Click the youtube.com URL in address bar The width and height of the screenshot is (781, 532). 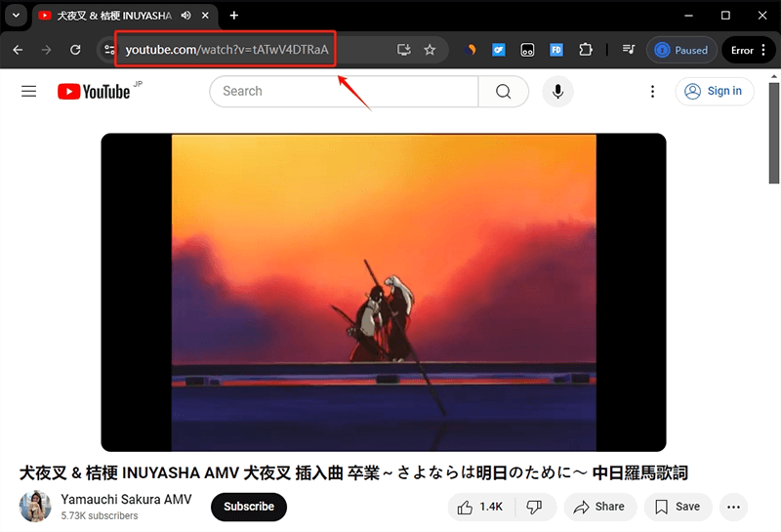pyautogui.click(x=226, y=50)
